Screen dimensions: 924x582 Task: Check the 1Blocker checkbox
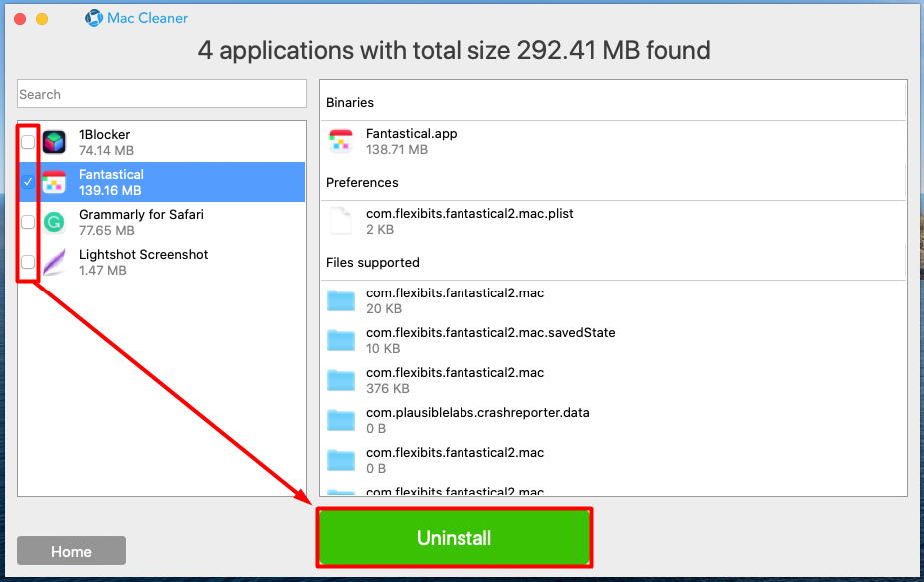coord(28,142)
